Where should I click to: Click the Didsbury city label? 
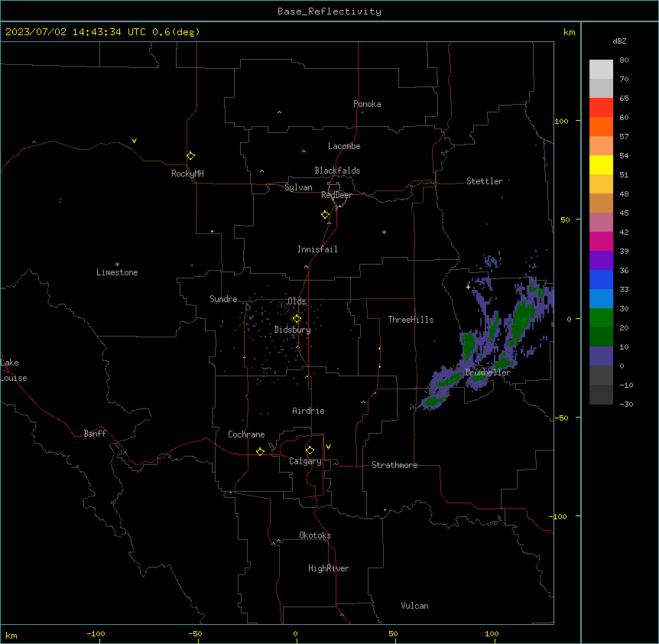[x=293, y=330]
